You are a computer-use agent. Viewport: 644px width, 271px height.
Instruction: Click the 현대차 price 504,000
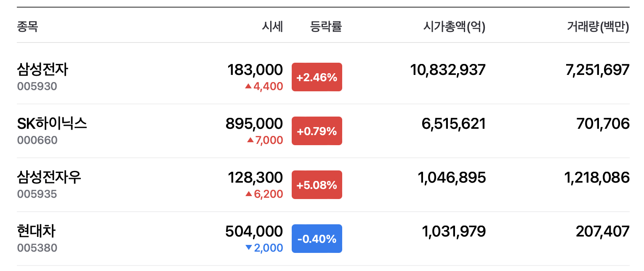click(x=254, y=231)
